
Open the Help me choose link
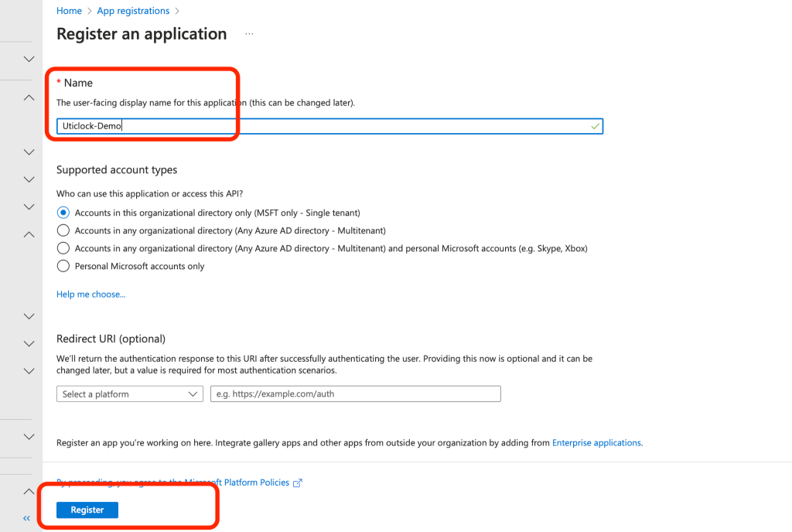point(91,295)
